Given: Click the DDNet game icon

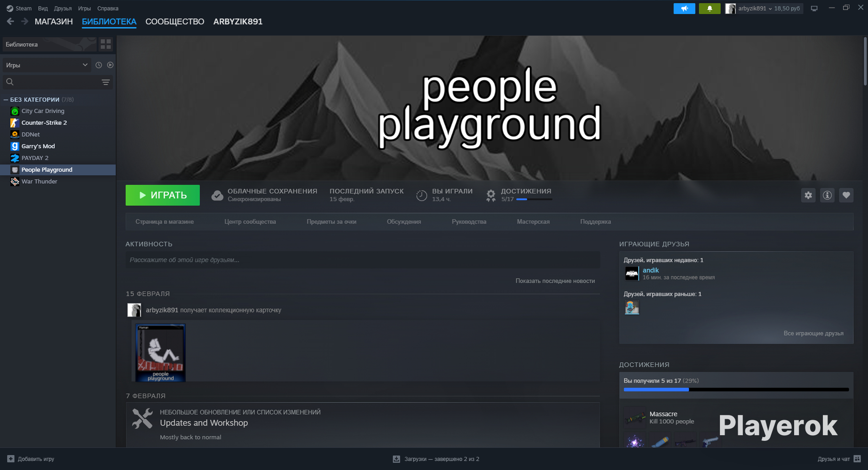Looking at the screenshot, I should [x=15, y=134].
